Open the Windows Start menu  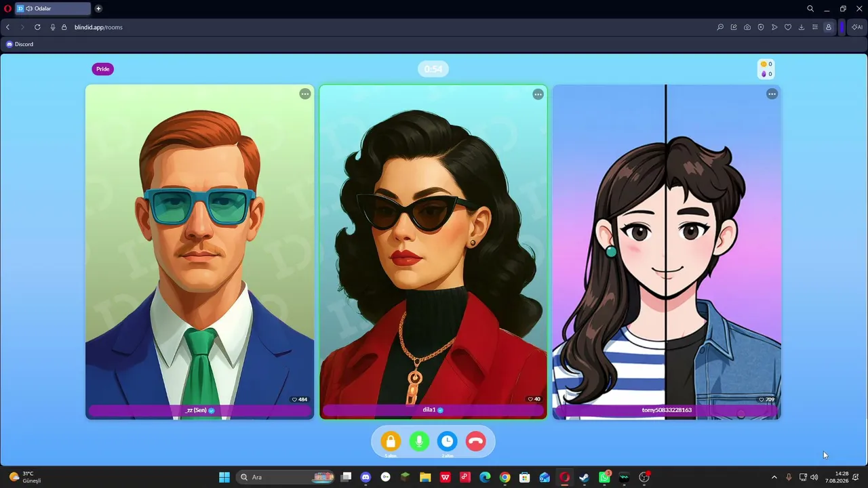(x=224, y=477)
